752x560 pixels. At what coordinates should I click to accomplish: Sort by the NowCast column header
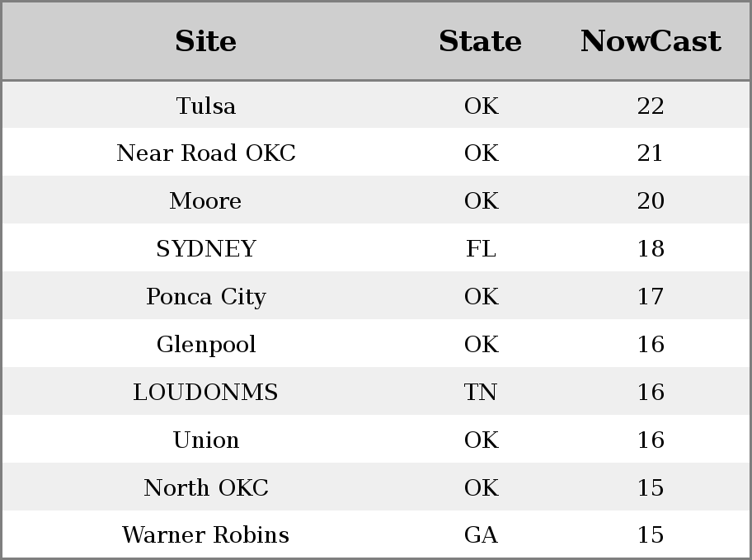pyautogui.click(x=651, y=41)
